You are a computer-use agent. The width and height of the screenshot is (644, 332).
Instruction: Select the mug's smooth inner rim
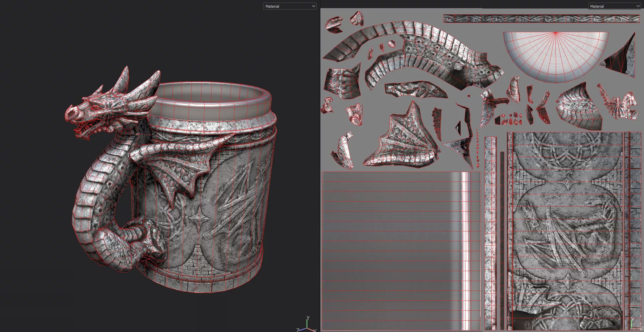click(213, 103)
